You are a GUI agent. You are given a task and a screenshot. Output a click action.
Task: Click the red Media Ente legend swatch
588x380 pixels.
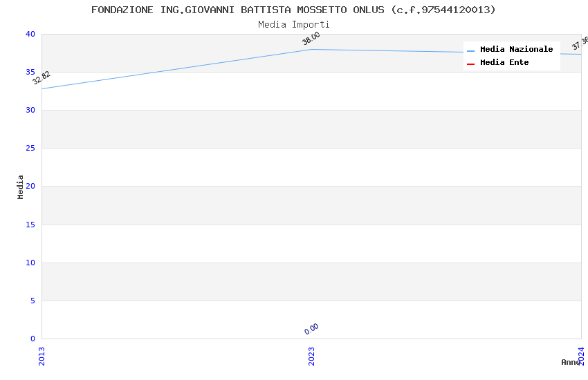(470, 64)
